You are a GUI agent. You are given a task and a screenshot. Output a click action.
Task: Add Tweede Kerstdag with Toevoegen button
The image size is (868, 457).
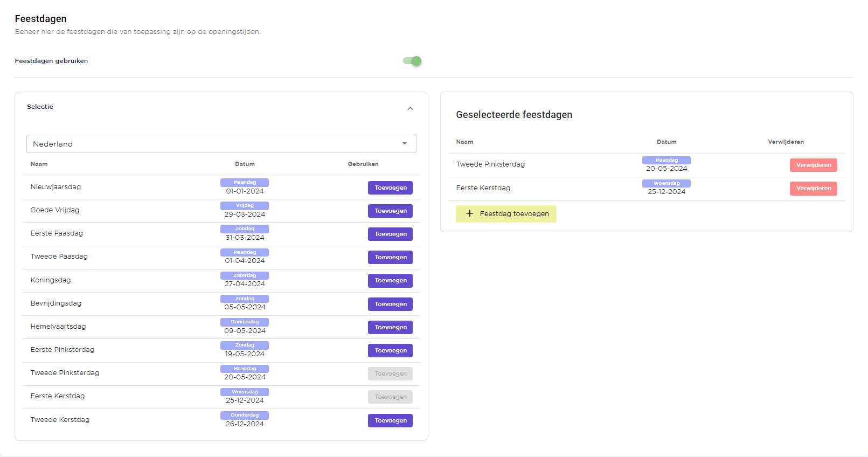point(390,420)
